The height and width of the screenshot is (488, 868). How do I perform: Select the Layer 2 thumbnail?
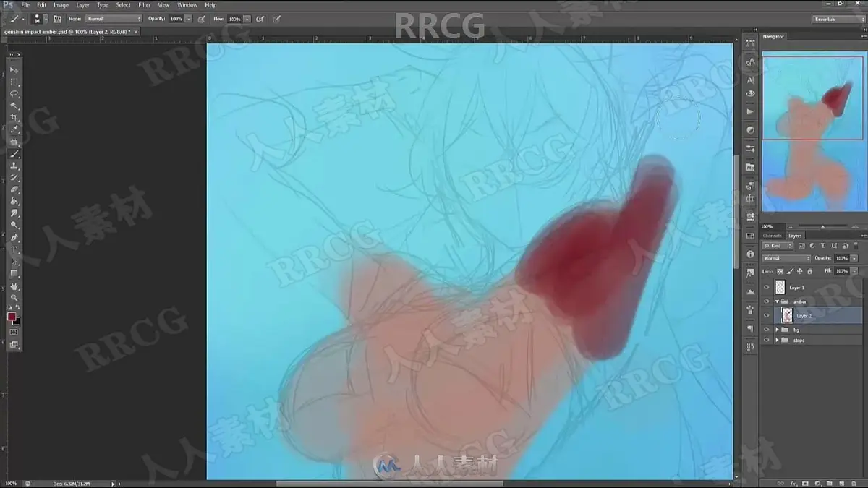tap(787, 315)
